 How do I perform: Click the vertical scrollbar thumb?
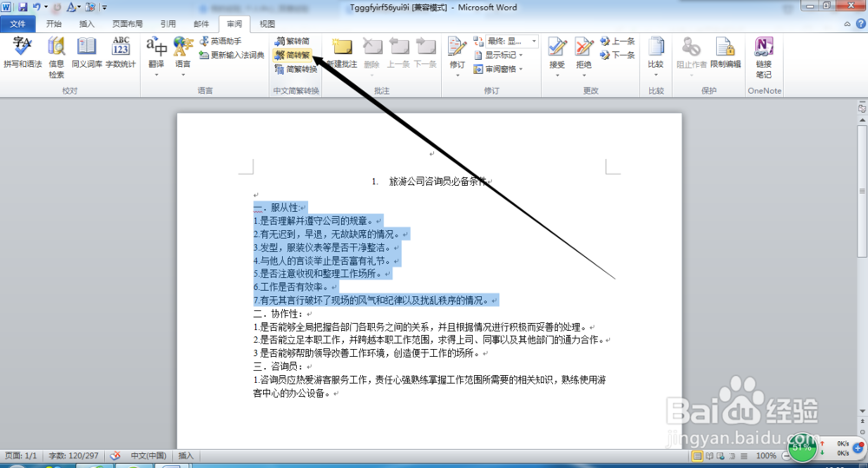click(862, 190)
